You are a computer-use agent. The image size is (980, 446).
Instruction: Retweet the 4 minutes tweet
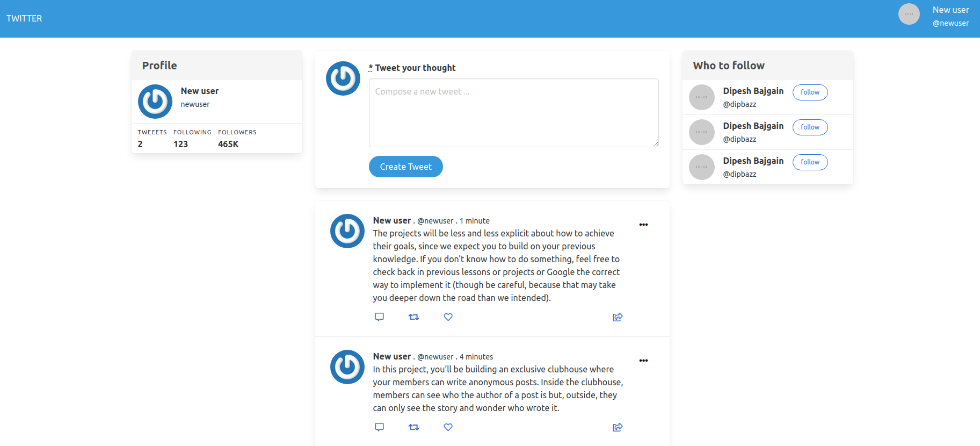tap(413, 427)
